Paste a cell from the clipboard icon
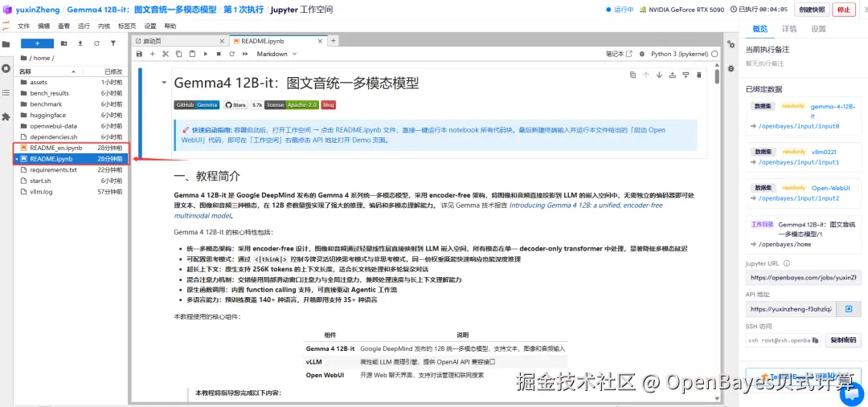The height and width of the screenshot is (407, 868). 192,54
